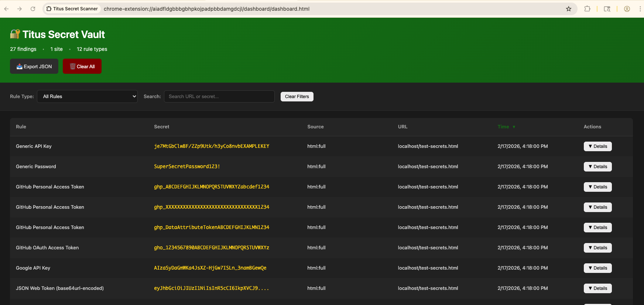This screenshot has width=644, height=305.
Task: Click JSON Web Token (base64url-encoded) rule name
Action: tap(60, 288)
